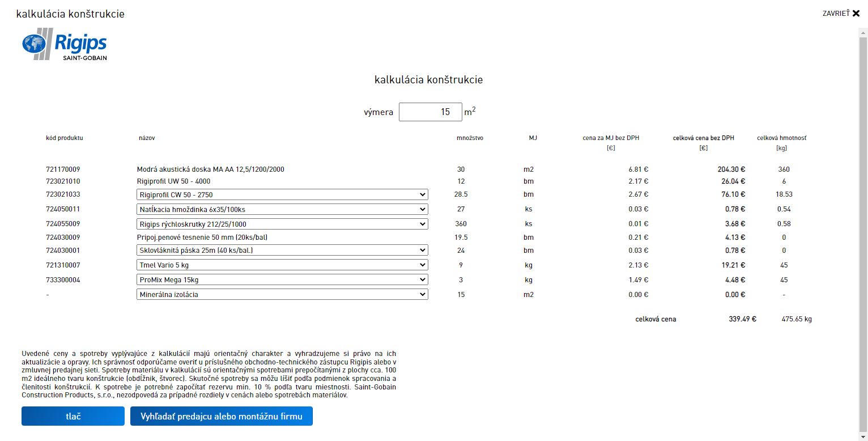Screen dimensions: 868x441
Task: Open the Natĺkacia hmoždinka 6x35/100ks dropdown
Action: click(282, 209)
